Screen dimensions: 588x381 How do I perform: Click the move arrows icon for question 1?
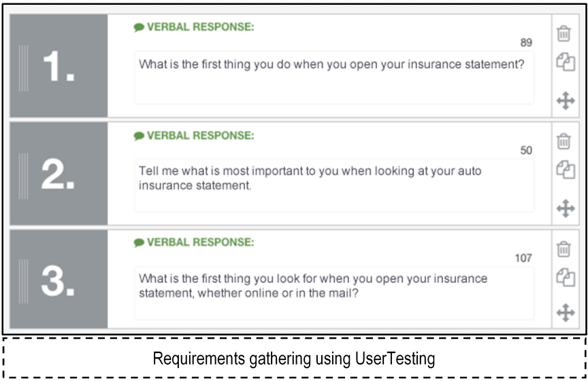tap(566, 101)
